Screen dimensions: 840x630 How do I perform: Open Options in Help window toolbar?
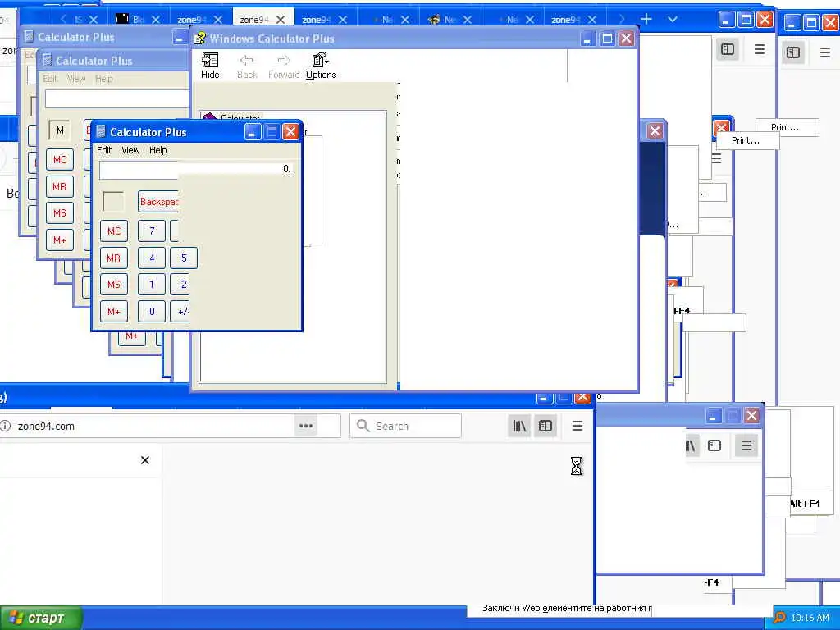321,66
